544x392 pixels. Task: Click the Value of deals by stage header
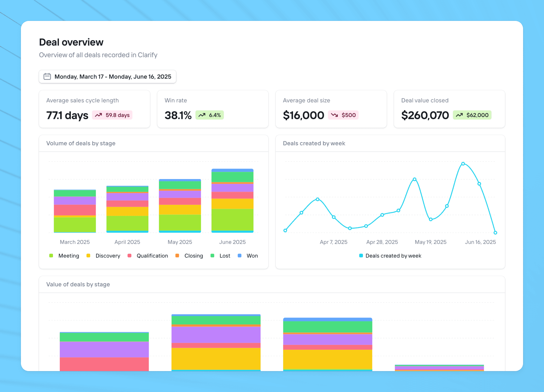[78, 285]
